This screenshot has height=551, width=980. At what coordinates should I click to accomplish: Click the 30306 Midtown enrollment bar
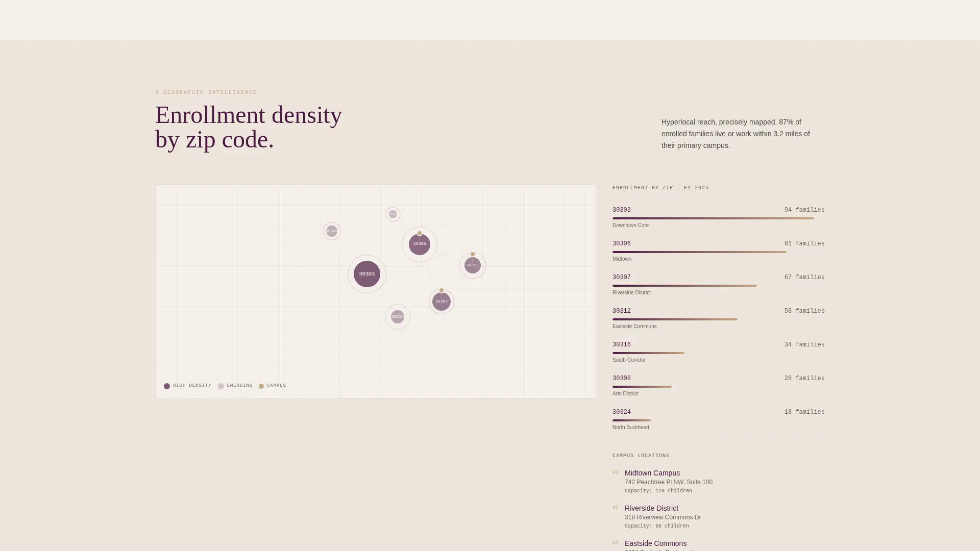tap(699, 252)
